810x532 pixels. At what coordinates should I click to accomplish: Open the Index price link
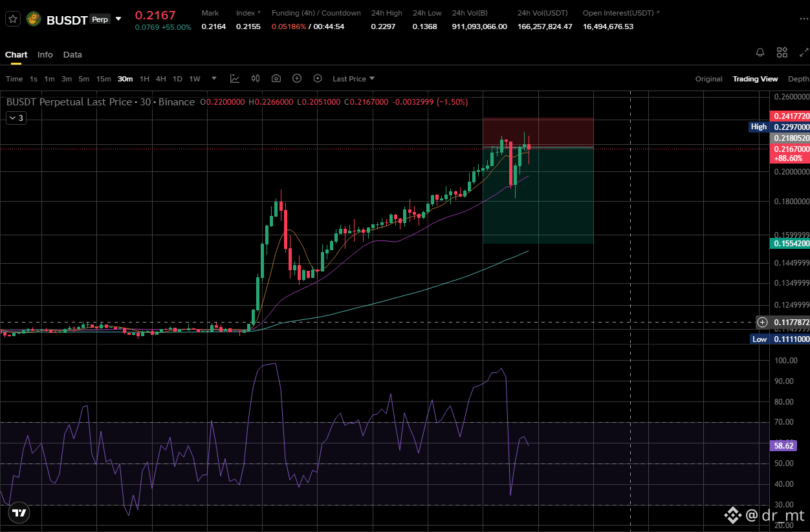click(248, 13)
